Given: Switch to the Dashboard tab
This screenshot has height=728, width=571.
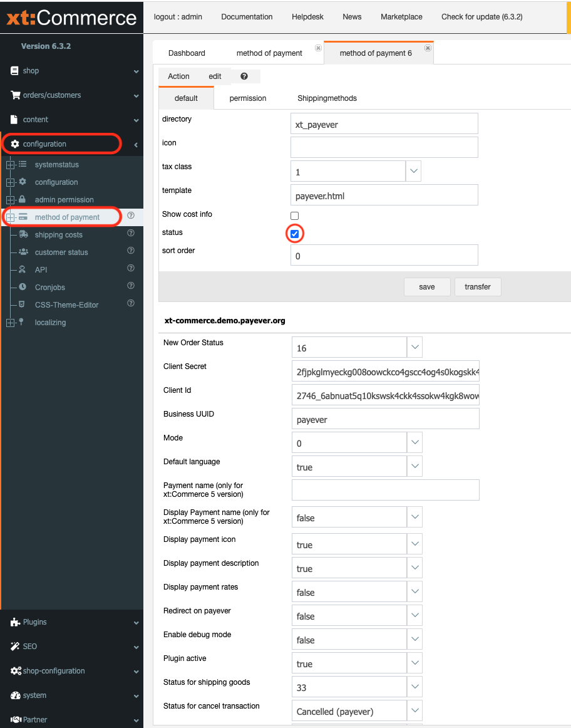Looking at the screenshot, I should coord(187,53).
